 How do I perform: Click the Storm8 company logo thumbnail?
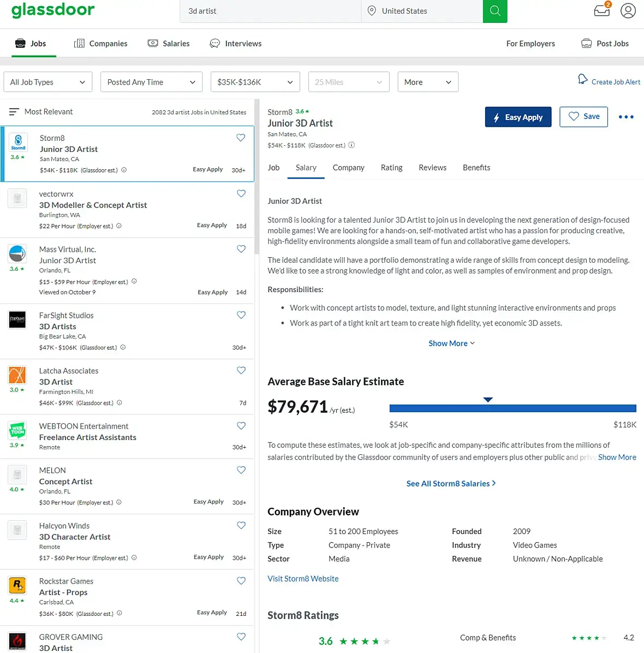[18, 142]
